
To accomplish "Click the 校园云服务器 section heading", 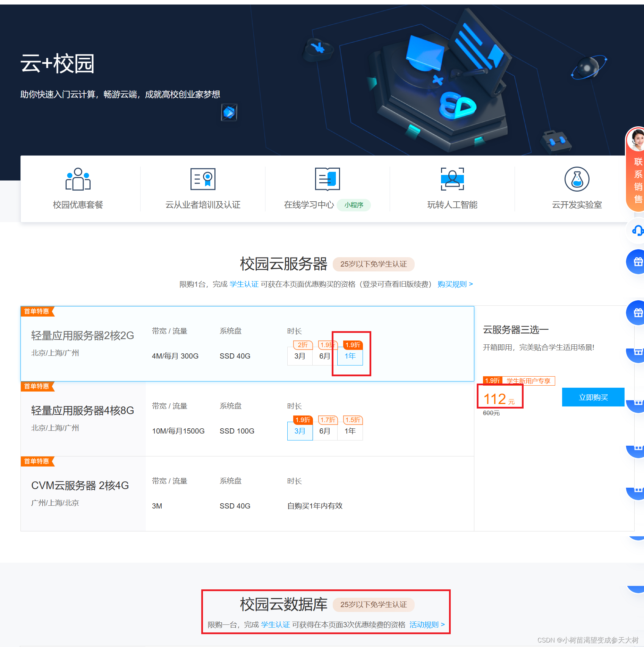I will coord(284,264).
